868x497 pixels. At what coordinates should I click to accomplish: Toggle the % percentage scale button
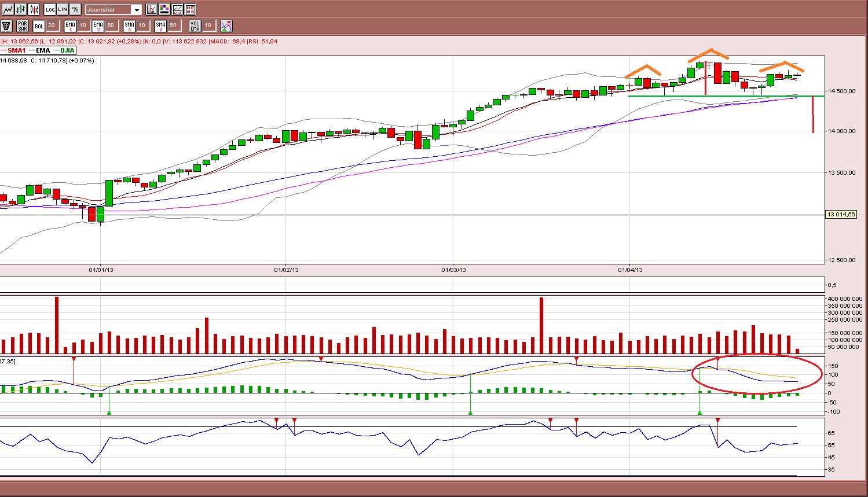coord(75,9)
